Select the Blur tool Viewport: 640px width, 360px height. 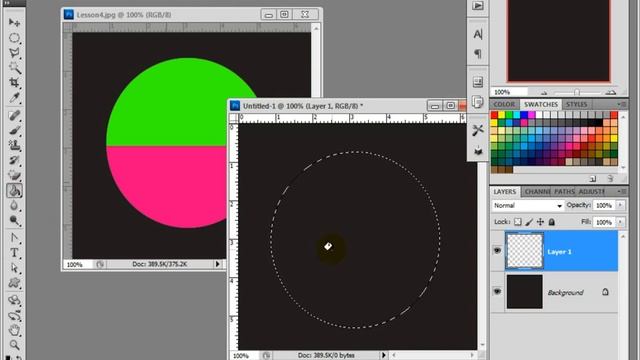pos(14,205)
